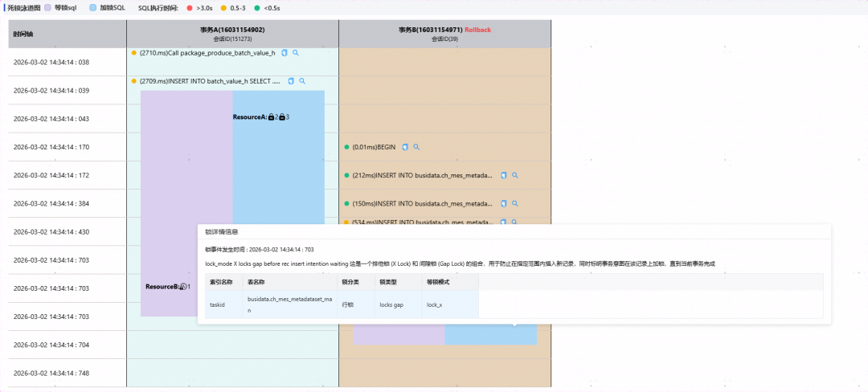Viewport: 868px width, 392px height.
Task: Click the red >3.0s legend dot
Action: pos(190,8)
